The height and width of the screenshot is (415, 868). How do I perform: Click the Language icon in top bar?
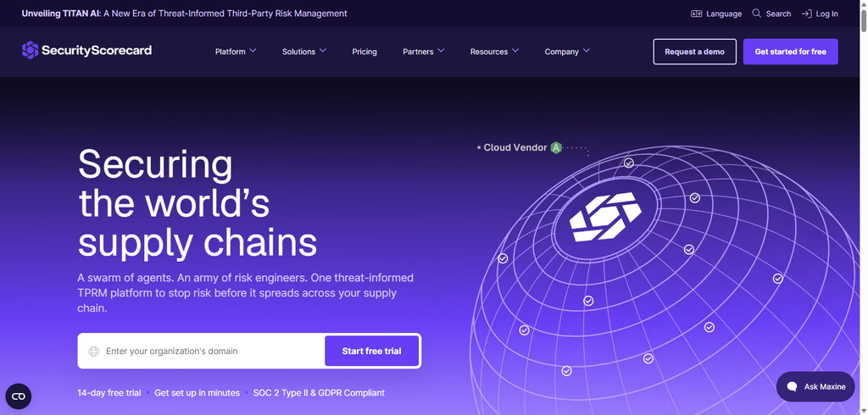pyautogui.click(x=697, y=14)
